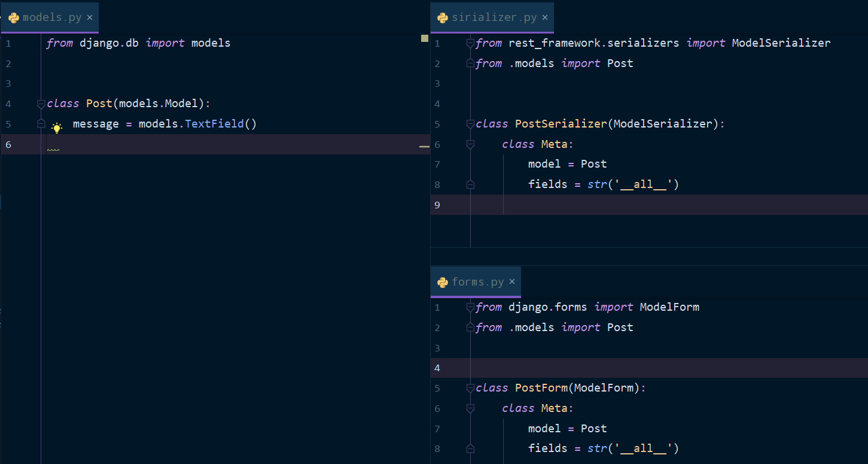
Task: Click fold end marker at forms.py fields line
Action: click(x=470, y=448)
